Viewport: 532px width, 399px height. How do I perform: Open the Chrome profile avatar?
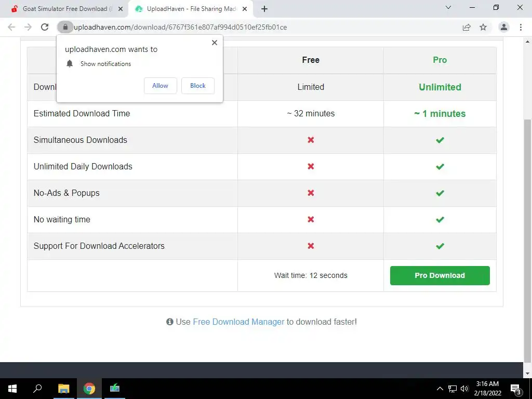pos(504,27)
